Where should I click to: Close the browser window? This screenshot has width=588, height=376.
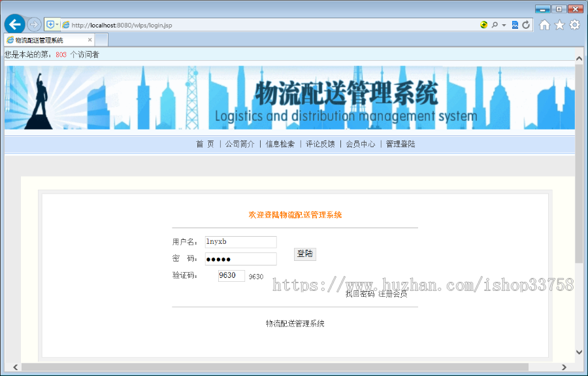[x=575, y=9]
